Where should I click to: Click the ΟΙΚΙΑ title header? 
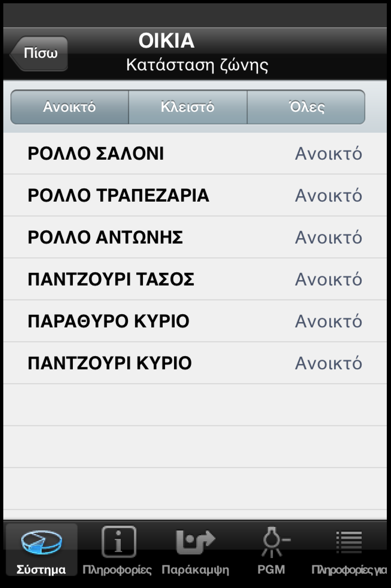click(x=167, y=41)
